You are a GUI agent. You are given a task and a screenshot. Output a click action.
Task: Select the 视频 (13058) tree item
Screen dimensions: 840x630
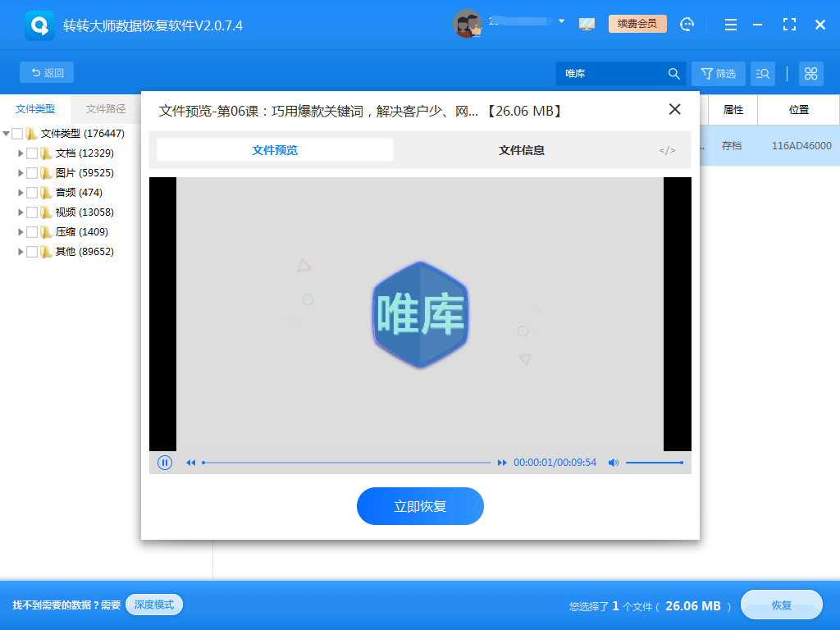[x=84, y=212]
